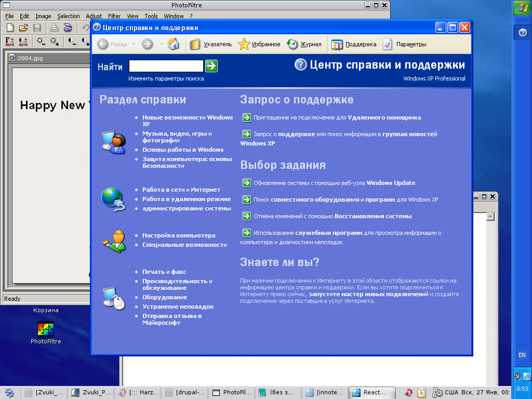Click EN language indicator on side panel

tap(522, 355)
